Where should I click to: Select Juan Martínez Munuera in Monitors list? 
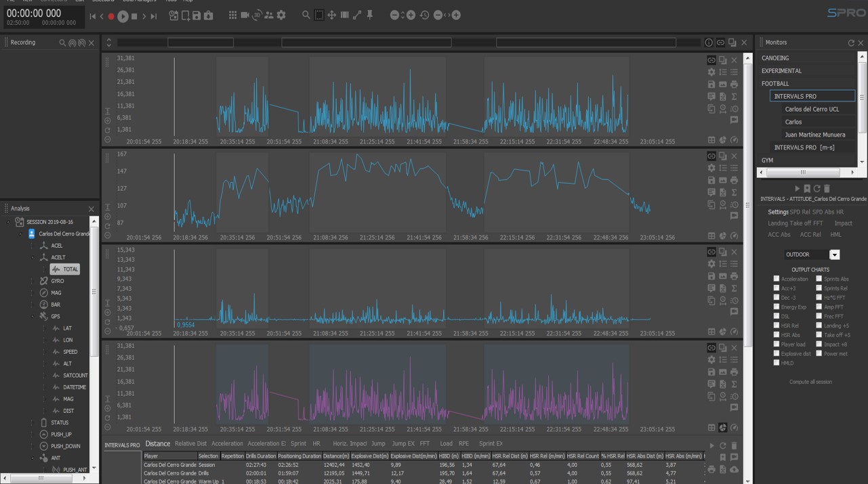click(814, 135)
